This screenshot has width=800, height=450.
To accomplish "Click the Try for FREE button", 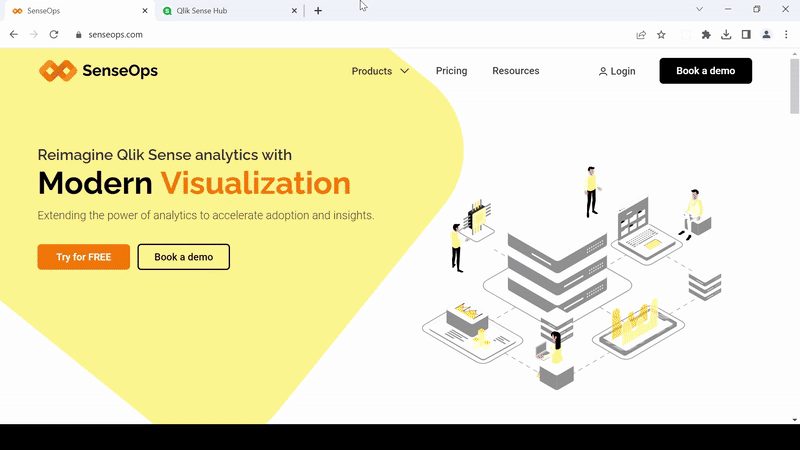I will coord(84,257).
